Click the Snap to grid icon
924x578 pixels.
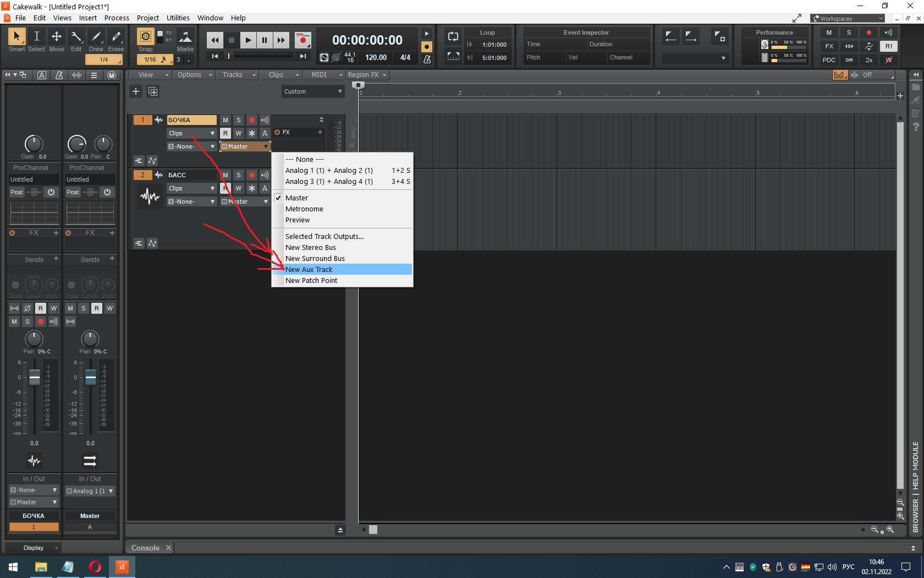point(145,37)
